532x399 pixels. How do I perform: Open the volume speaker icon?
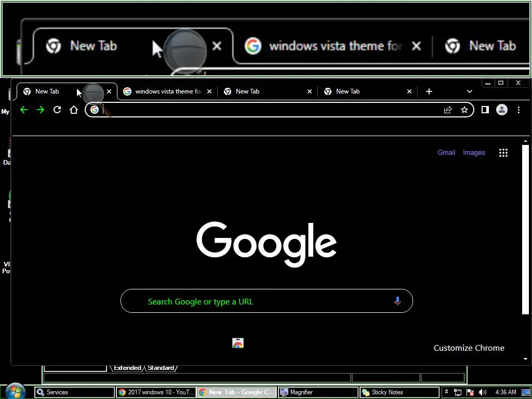coord(483,392)
